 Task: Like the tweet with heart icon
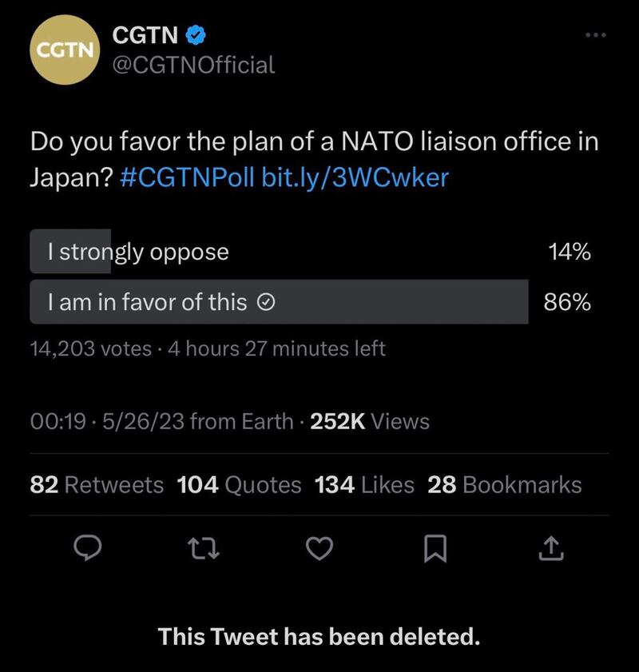coord(319,547)
